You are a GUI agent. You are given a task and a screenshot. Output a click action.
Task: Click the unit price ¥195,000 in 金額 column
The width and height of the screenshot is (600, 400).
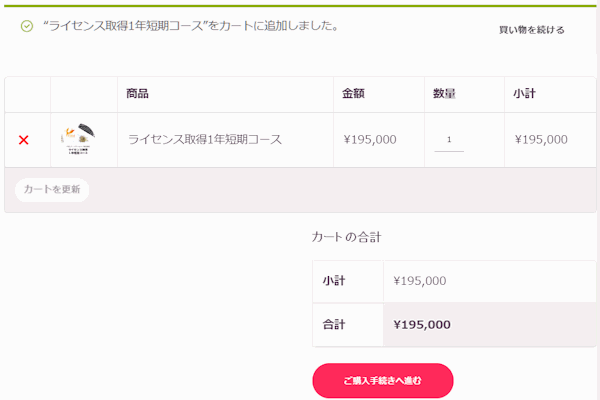click(x=370, y=140)
